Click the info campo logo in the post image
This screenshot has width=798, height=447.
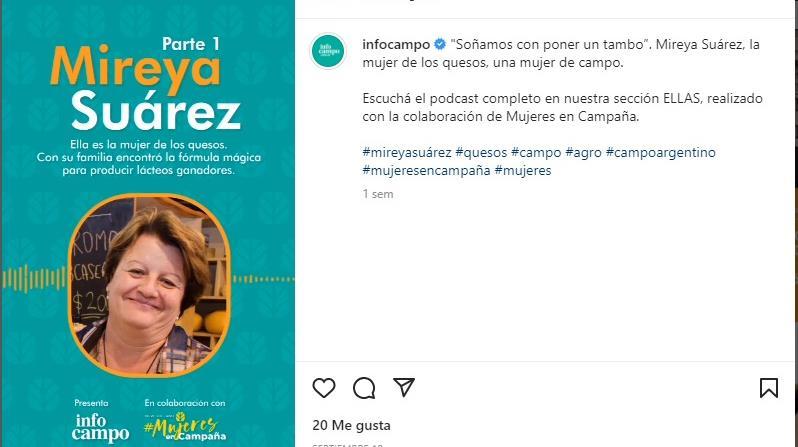[100, 428]
